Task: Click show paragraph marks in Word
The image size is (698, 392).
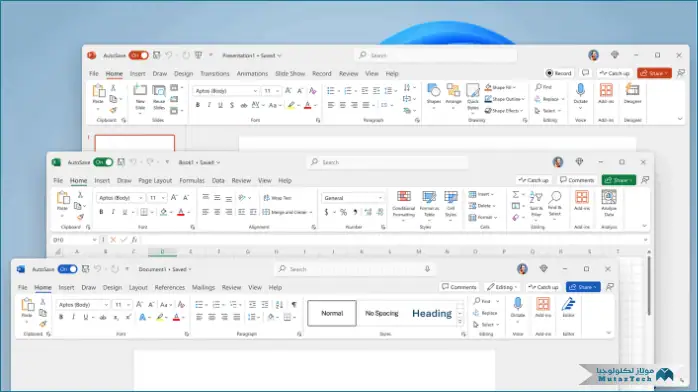Action: pos(294,305)
